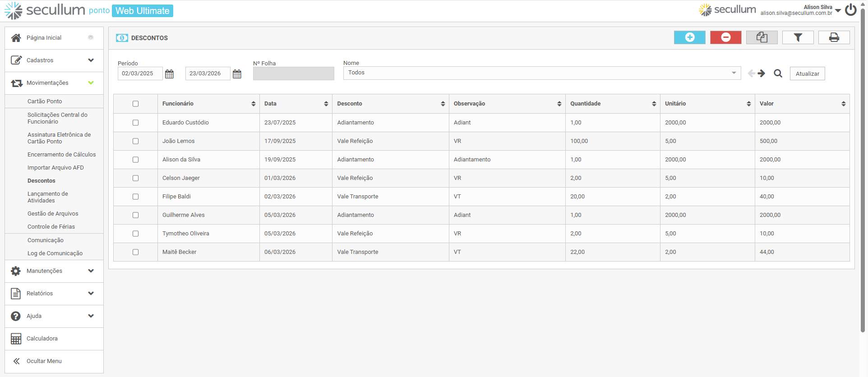The image size is (868, 377).
Task: Click the copy discounts icon button
Action: 762,37
